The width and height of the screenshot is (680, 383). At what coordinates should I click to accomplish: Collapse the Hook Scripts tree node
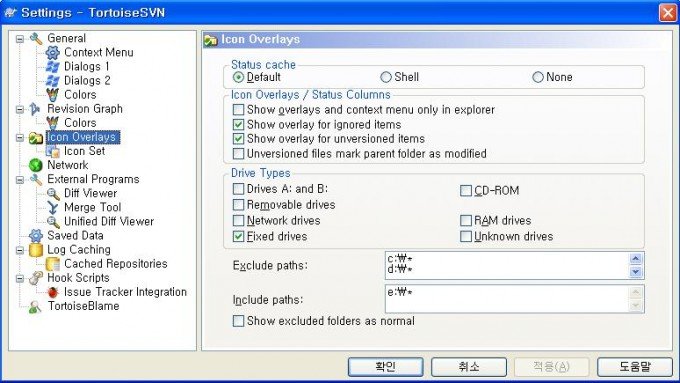[x=20, y=278]
